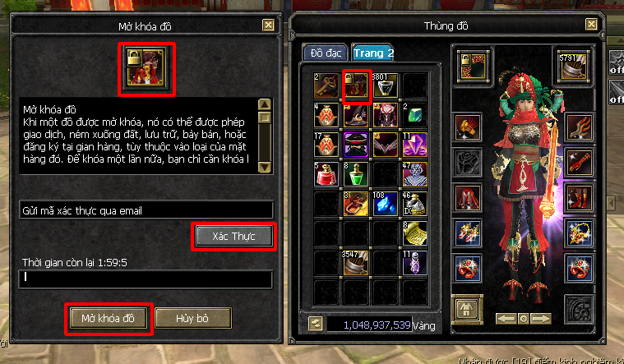The width and height of the screenshot is (624, 364).
Task: Select the green potion bottle stack
Action: pos(356,174)
